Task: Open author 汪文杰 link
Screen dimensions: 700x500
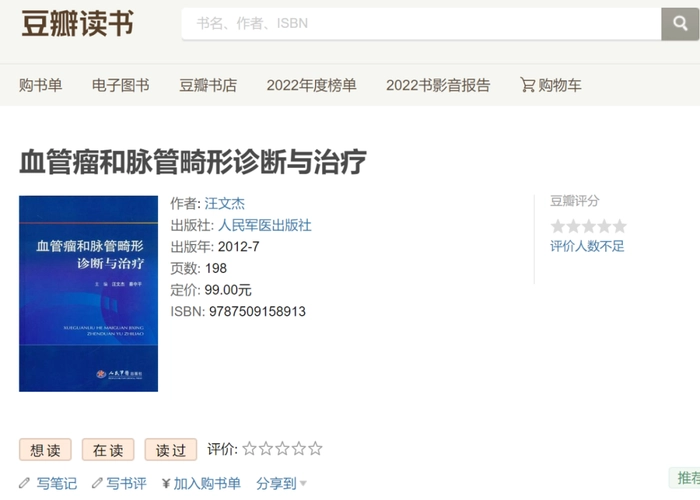Action: (x=224, y=204)
